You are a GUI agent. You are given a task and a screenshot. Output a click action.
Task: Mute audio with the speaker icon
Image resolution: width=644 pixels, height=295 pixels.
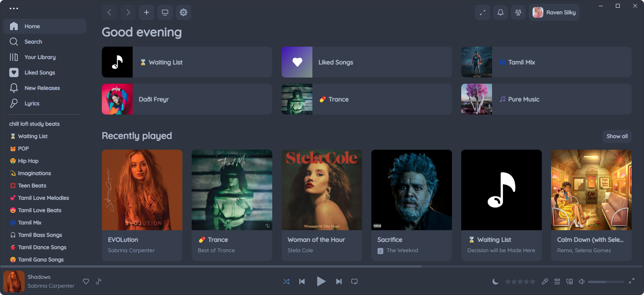click(582, 282)
